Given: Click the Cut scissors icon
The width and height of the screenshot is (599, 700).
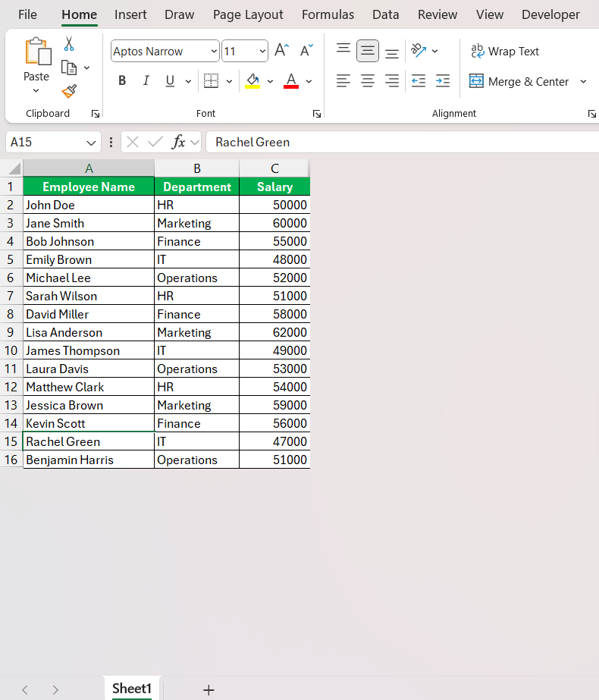Looking at the screenshot, I should coord(69,44).
